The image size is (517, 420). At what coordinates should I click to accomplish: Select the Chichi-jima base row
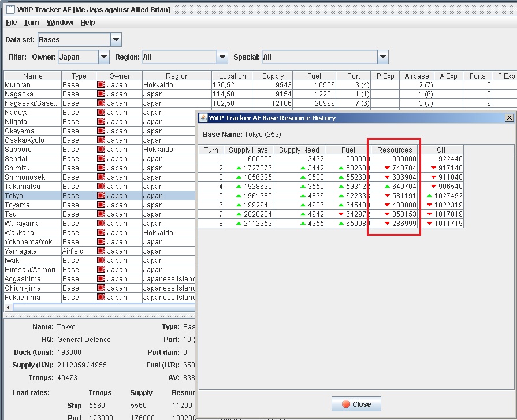(x=99, y=288)
